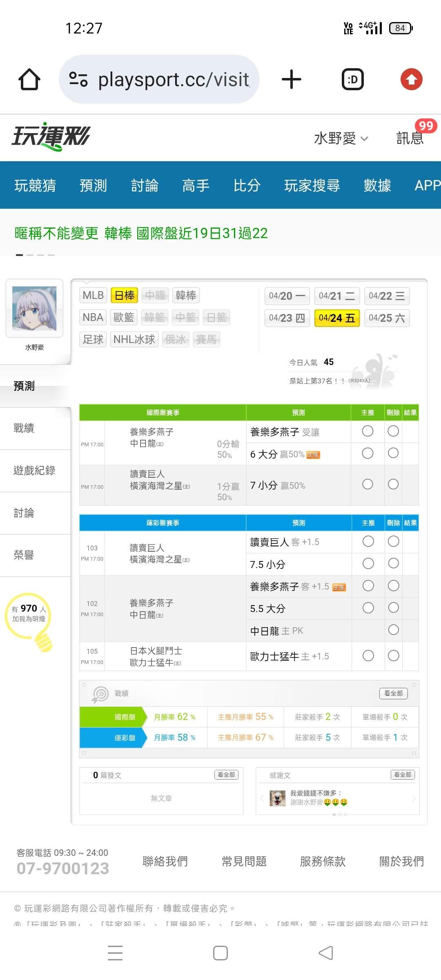Tap the browser home icon
Screen dimensions: 441x980
pos(29,79)
